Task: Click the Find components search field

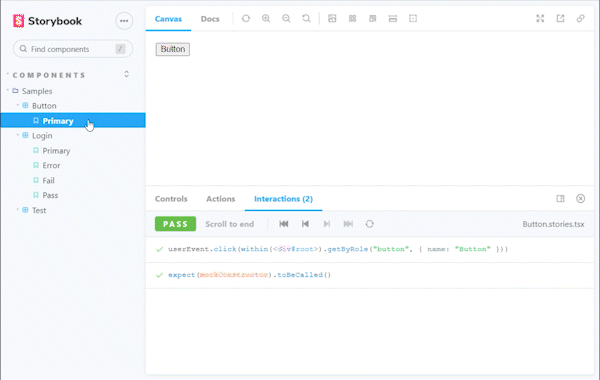Action: coord(73,49)
